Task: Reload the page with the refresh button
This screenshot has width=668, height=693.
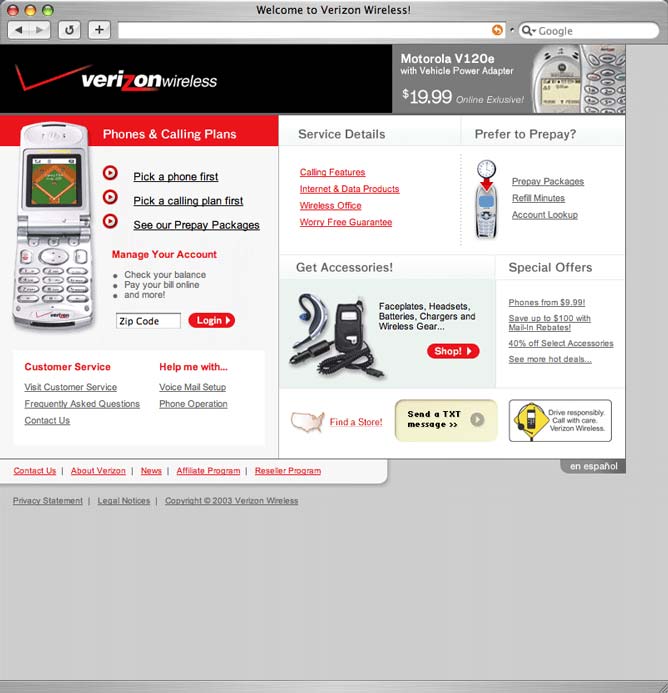Action: click(69, 30)
